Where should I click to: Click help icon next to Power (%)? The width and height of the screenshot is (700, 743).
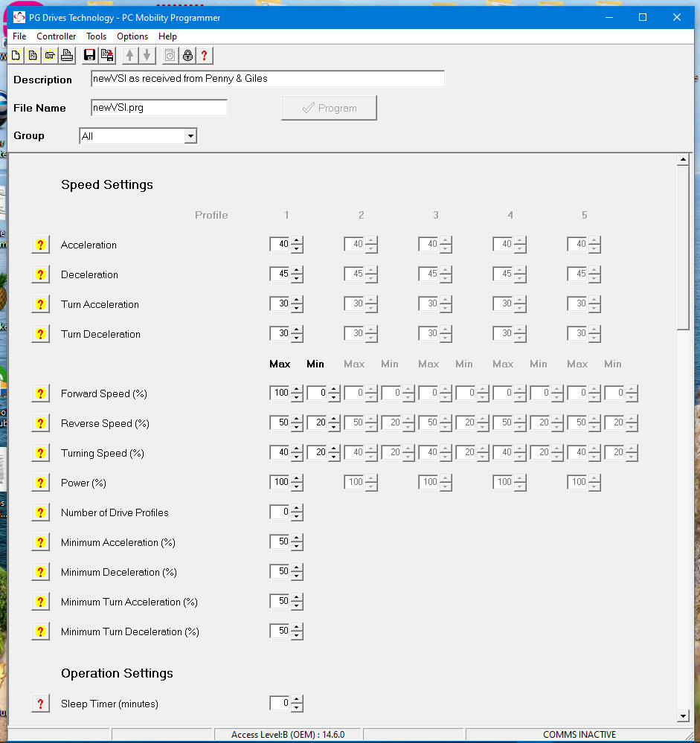40,483
